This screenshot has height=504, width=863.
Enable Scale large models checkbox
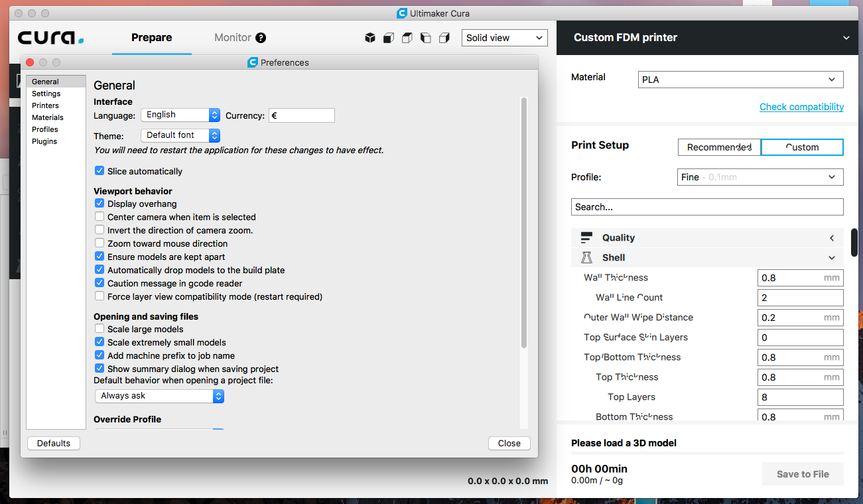pyautogui.click(x=100, y=329)
